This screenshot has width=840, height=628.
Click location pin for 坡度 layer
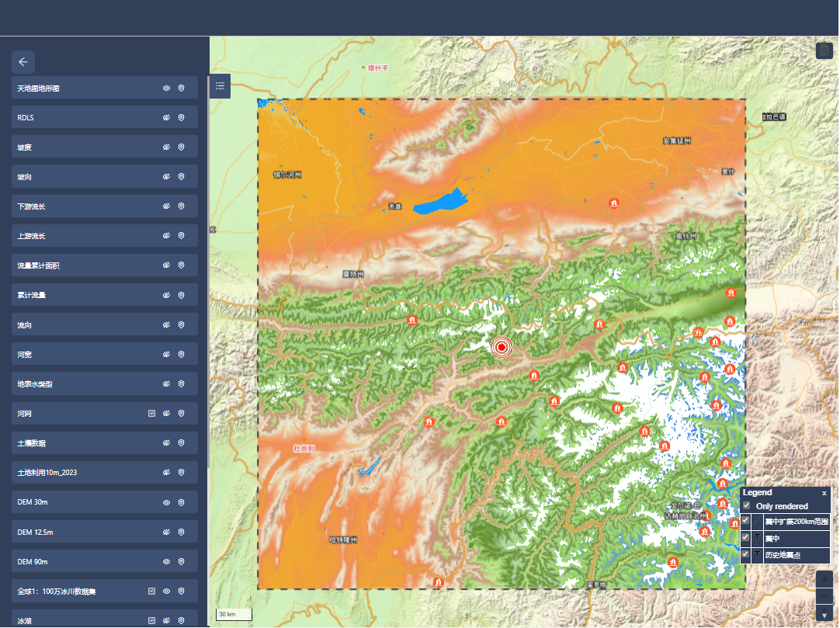(182, 147)
